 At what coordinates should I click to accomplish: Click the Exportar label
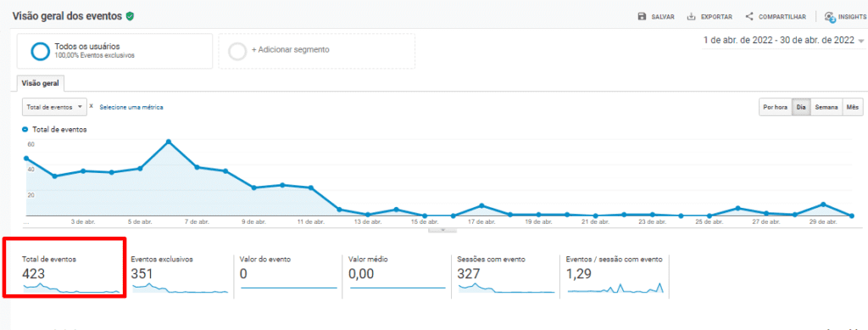716,17
